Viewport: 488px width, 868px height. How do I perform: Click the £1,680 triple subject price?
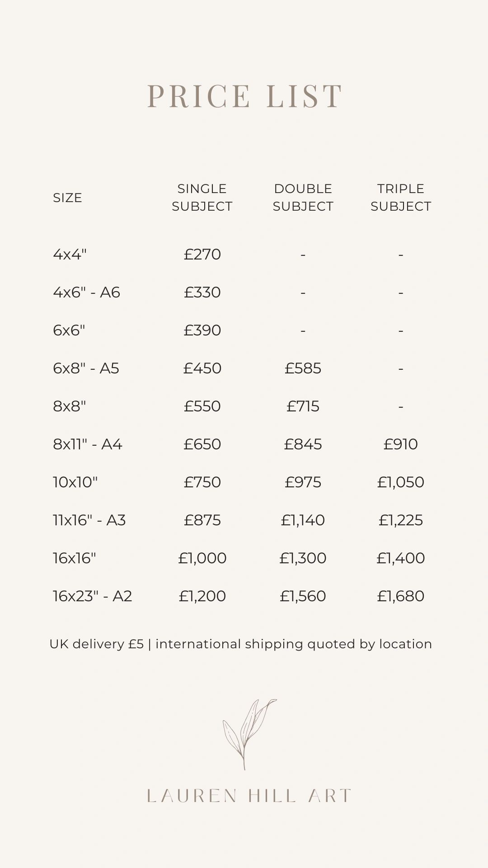tap(401, 596)
